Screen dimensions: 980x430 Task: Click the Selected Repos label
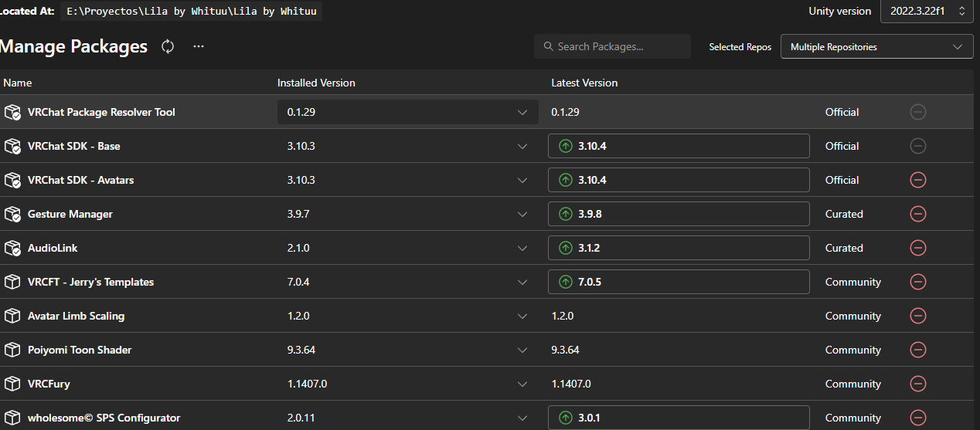[x=740, y=47]
